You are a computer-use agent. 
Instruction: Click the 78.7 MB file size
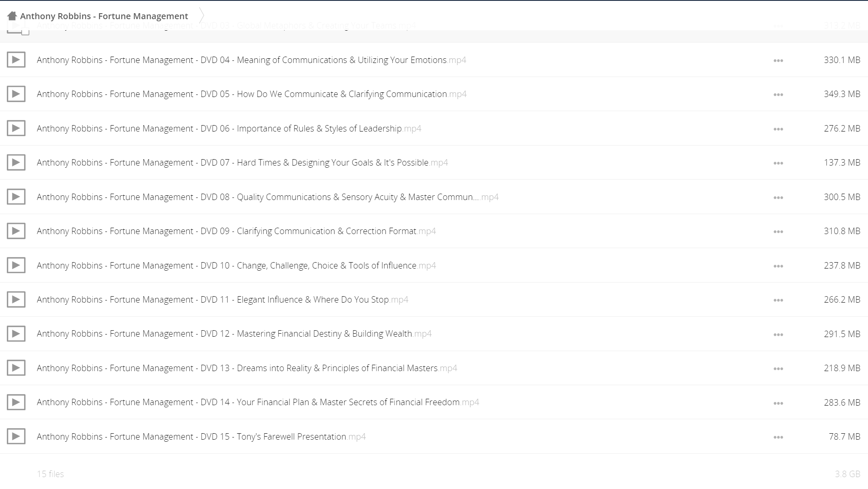coord(845,437)
